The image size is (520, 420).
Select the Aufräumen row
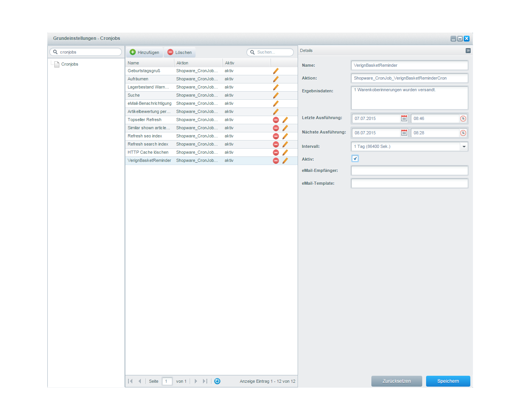click(x=211, y=79)
